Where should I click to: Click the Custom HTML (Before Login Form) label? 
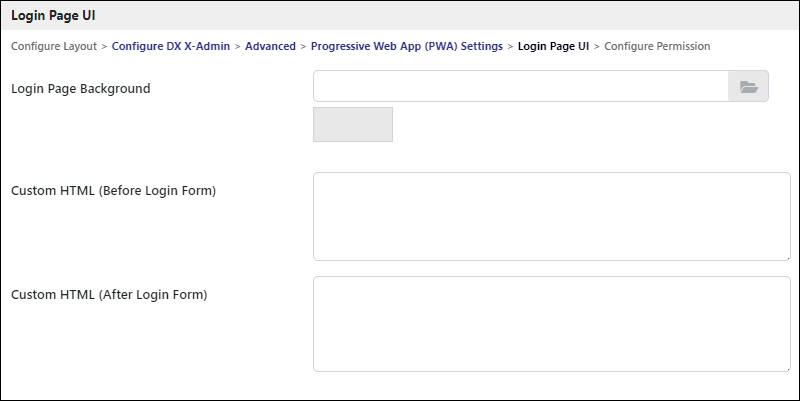click(x=113, y=191)
